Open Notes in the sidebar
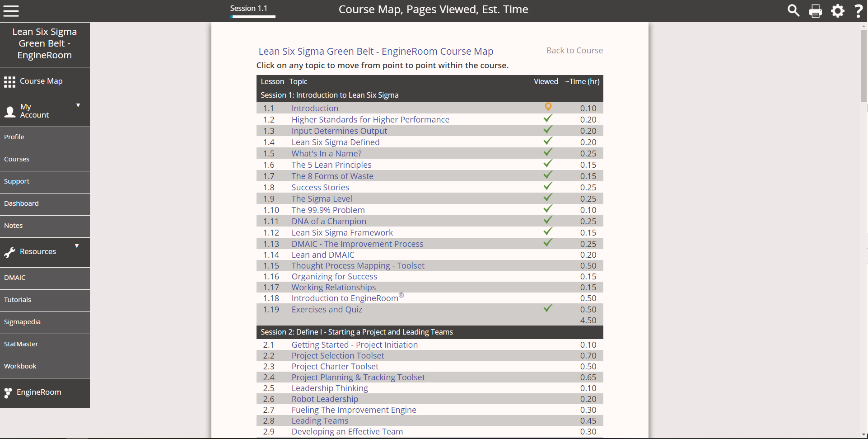Viewport: 868px width, 439px height. pyautogui.click(x=45, y=226)
